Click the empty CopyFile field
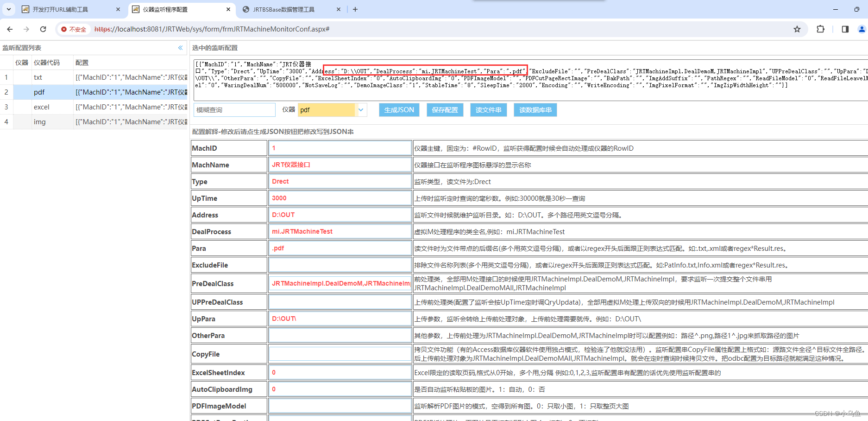 click(x=340, y=354)
